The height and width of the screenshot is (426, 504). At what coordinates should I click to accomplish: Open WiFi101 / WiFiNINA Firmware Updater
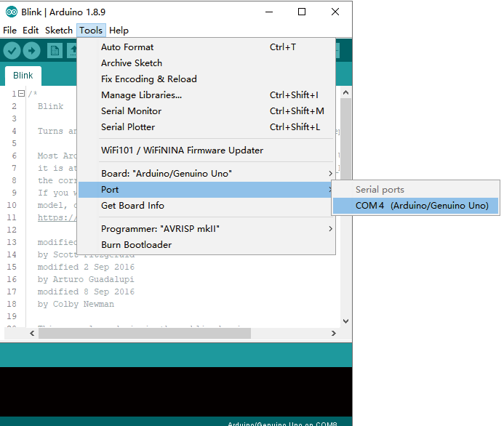point(207,150)
